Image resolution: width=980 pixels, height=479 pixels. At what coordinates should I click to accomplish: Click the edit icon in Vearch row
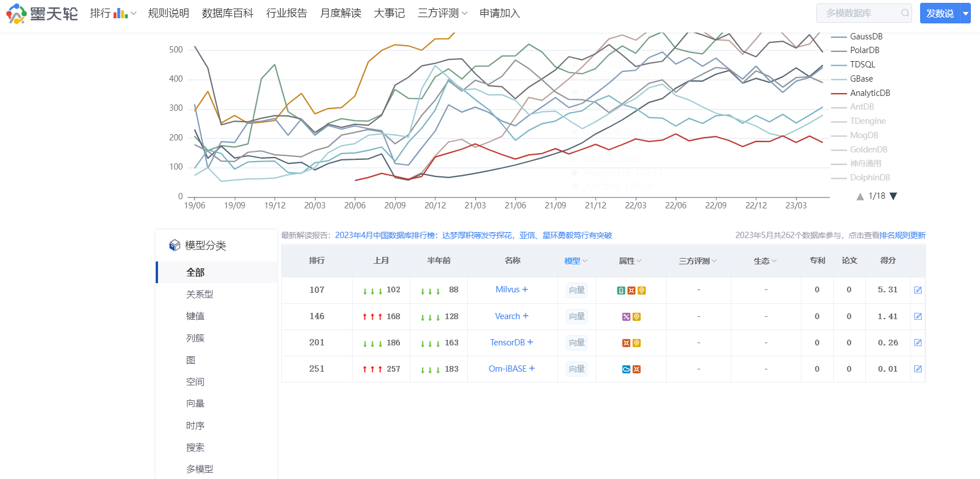click(918, 316)
